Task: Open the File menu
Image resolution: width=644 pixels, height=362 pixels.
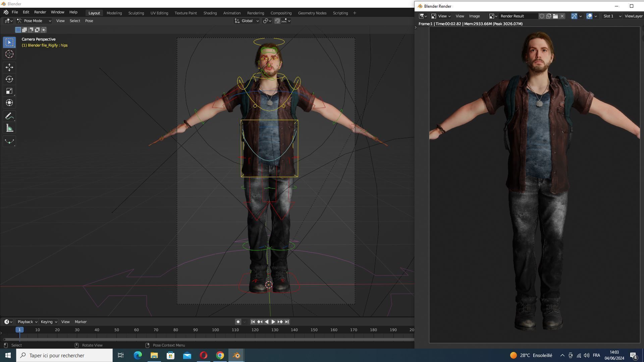Action: tap(15, 12)
